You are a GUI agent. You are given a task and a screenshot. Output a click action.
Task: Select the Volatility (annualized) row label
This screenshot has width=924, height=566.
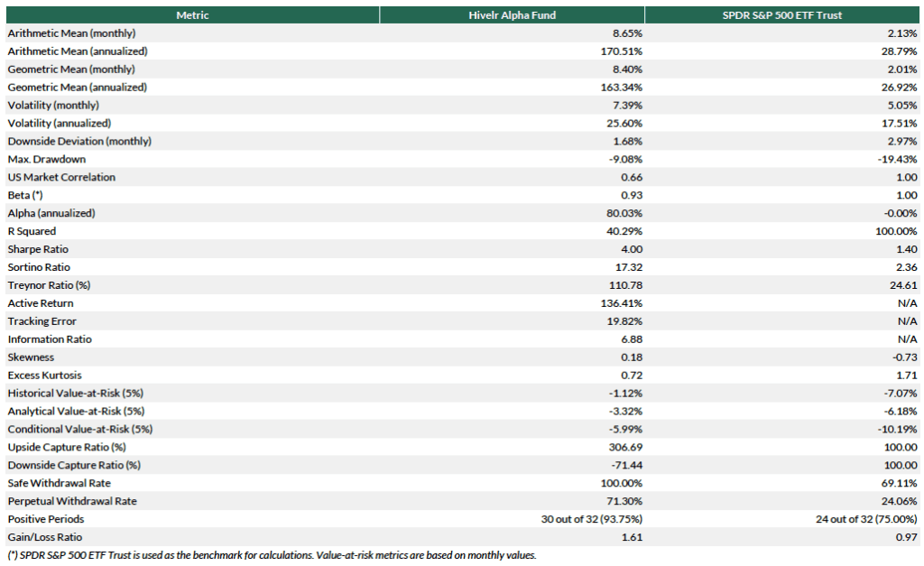pos(60,124)
